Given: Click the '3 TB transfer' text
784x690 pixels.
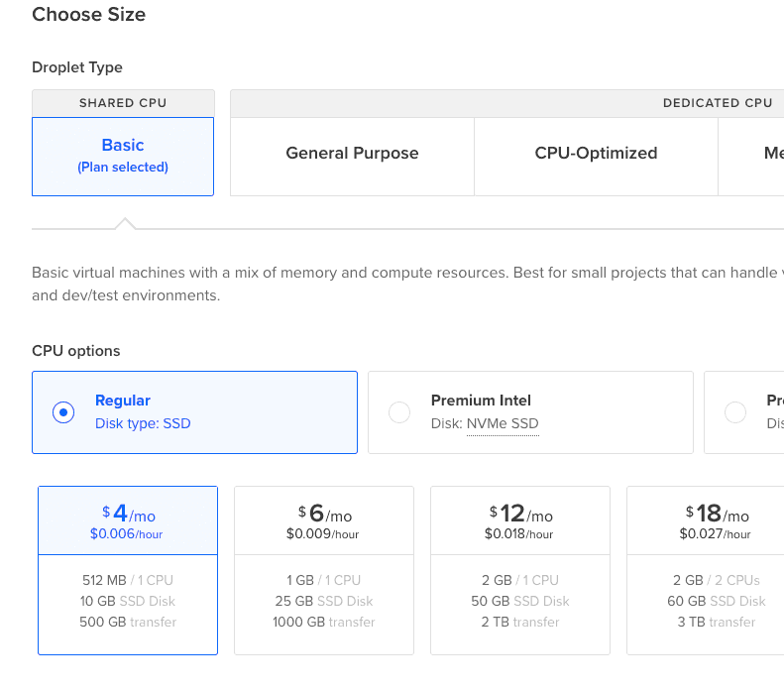Looking at the screenshot, I should [717, 622].
